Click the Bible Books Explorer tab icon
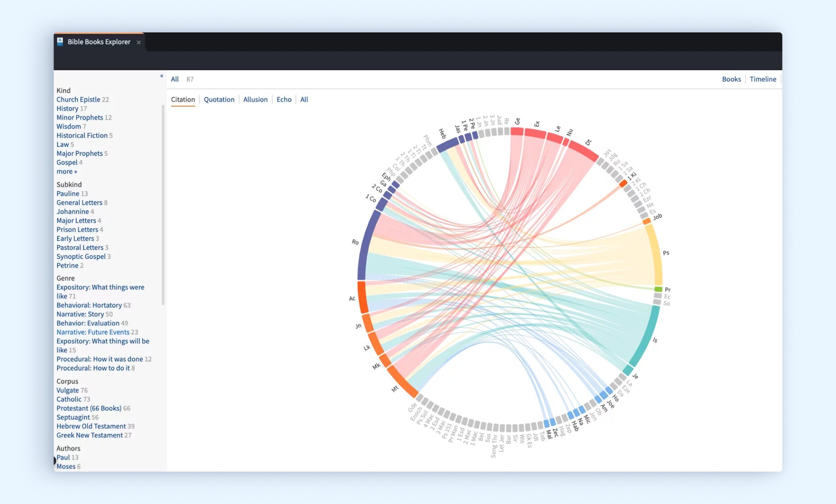This screenshot has width=836, height=504. coord(60,41)
